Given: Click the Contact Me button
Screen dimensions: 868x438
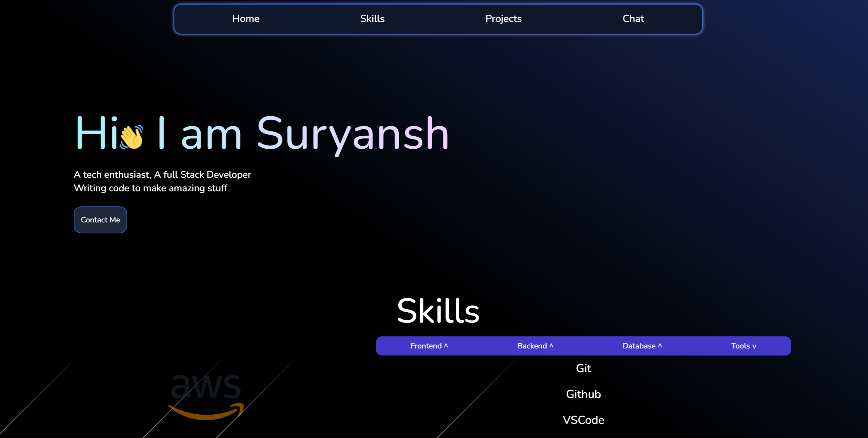Looking at the screenshot, I should (100, 220).
